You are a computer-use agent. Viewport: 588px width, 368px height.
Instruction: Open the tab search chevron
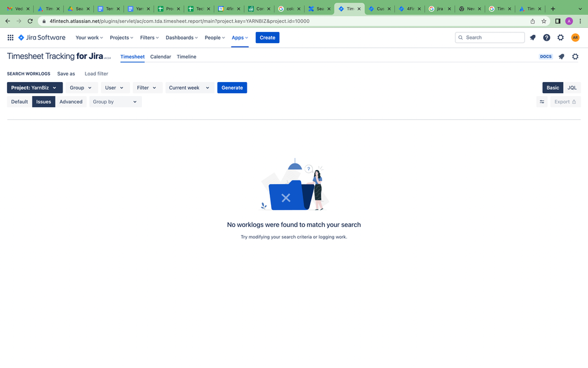580,9
